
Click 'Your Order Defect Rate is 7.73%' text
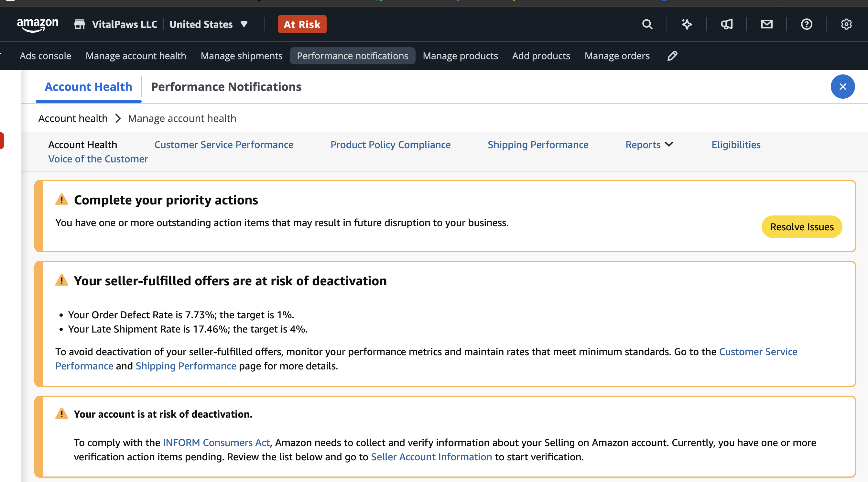tap(142, 314)
